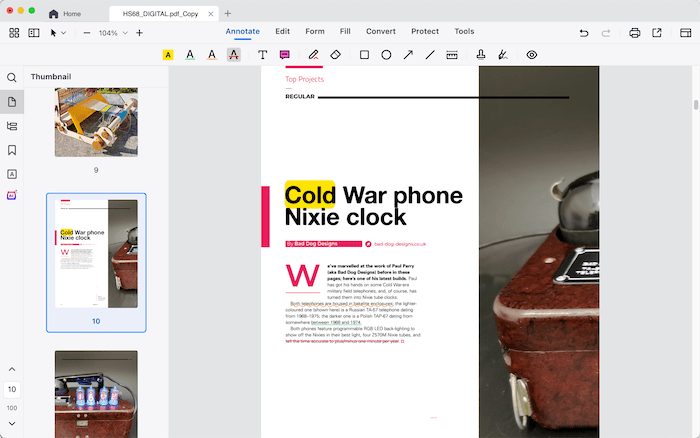Open the stamp tool

click(481, 55)
